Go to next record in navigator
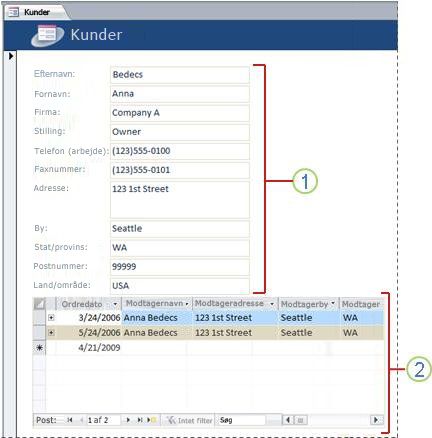 coord(128,420)
